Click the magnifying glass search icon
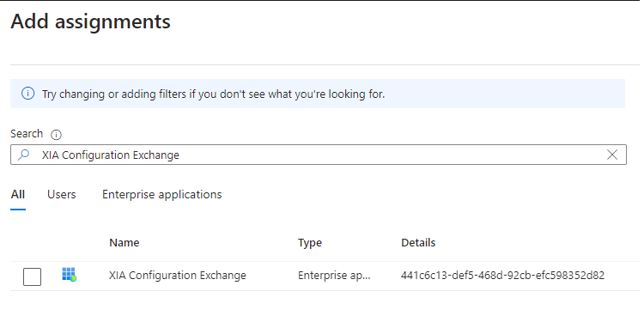The image size is (644, 322). pos(24,155)
